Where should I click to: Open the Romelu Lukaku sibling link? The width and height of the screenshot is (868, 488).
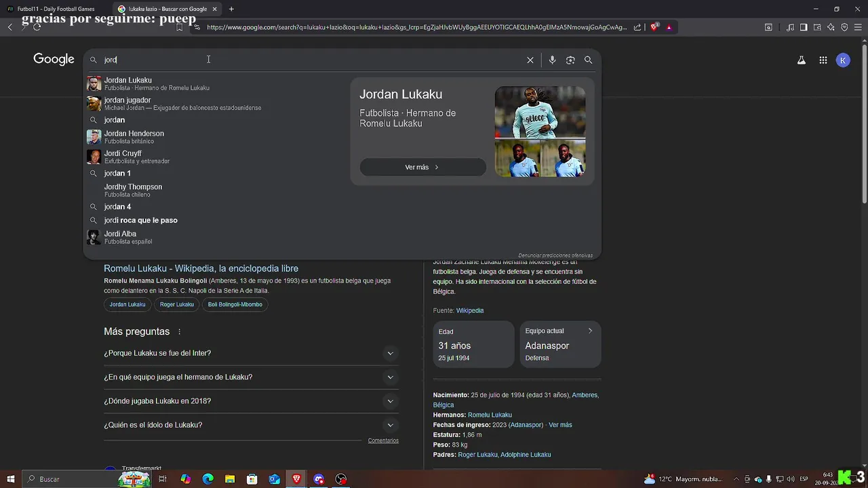490,415
